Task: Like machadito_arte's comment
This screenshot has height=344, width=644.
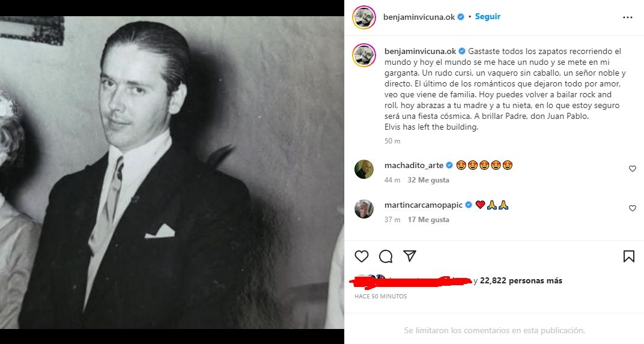Action: coord(632,169)
